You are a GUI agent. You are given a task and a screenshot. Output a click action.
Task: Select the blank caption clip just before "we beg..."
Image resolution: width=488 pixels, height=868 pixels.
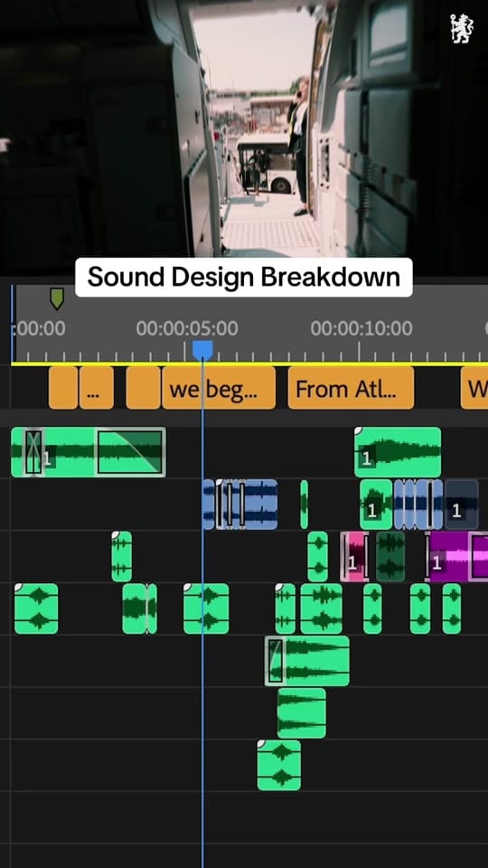coord(144,388)
